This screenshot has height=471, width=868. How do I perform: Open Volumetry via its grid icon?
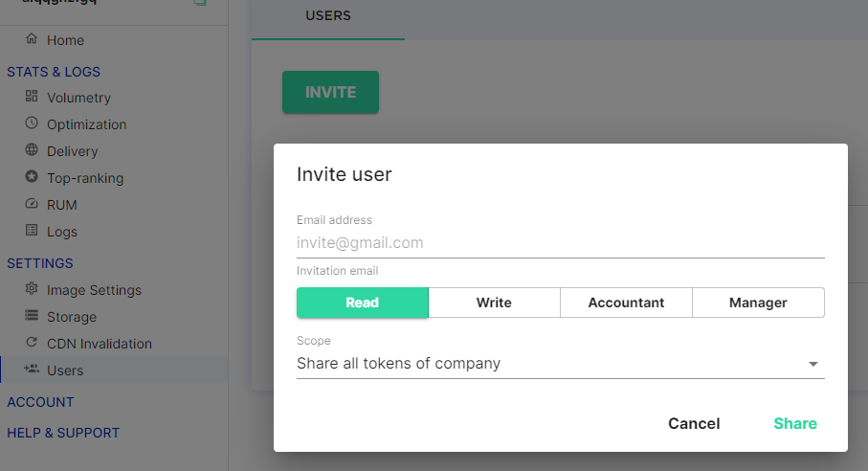pyautogui.click(x=32, y=97)
